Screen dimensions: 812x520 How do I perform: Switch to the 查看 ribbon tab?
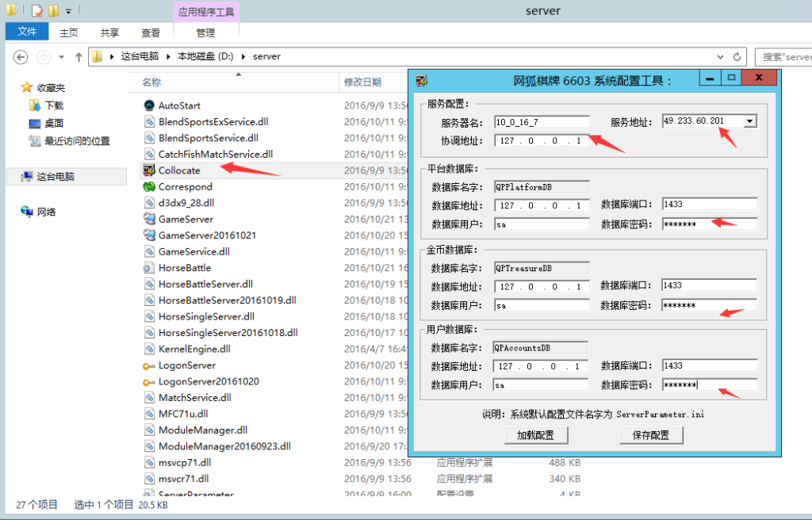tap(151, 32)
